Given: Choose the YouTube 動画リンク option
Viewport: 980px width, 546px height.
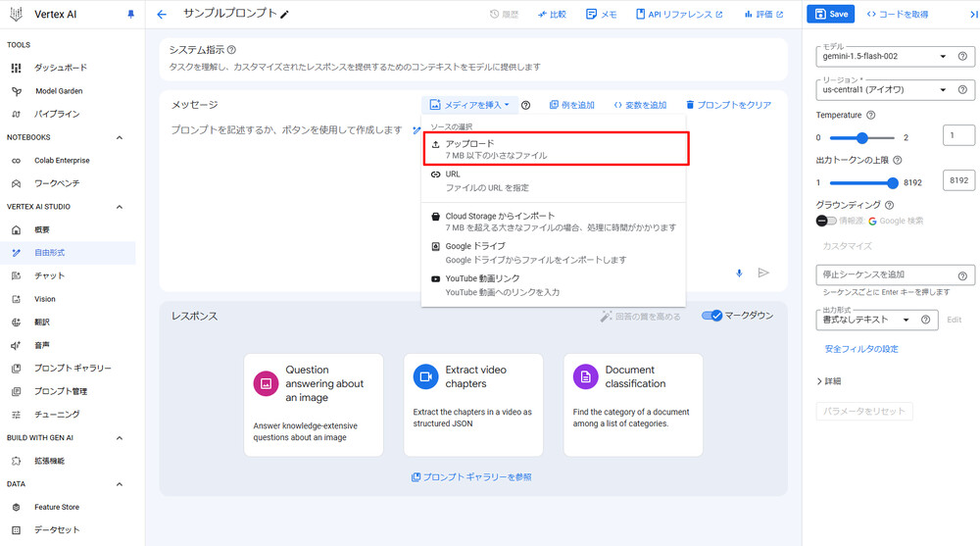Looking at the screenshot, I should (x=554, y=284).
